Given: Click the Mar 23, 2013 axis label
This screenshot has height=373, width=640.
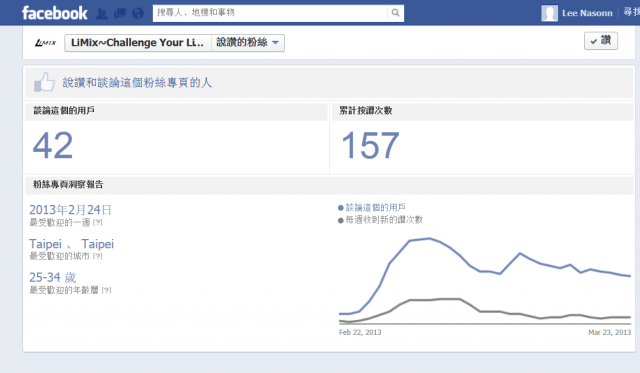Looking at the screenshot, I should pyautogui.click(x=609, y=333).
